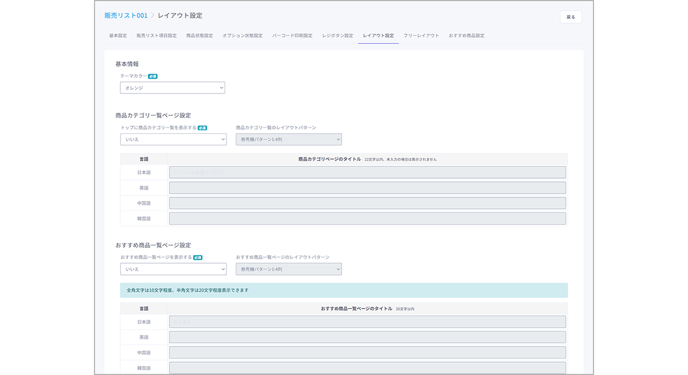The height and width of the screenshot is (375, 688).
Task: Focus 中国語 field for 商品カテゴリページのタイトル
Action: coord(368,203)
